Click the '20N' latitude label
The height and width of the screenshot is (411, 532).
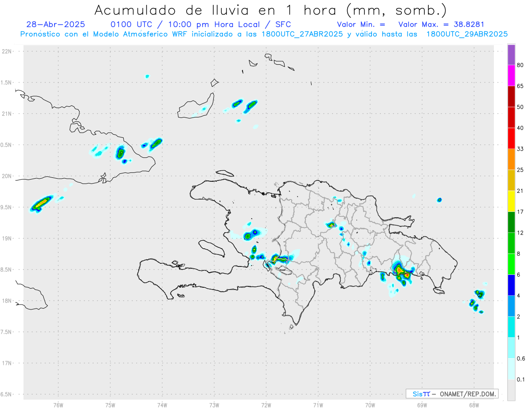click(x=8, y=176)
